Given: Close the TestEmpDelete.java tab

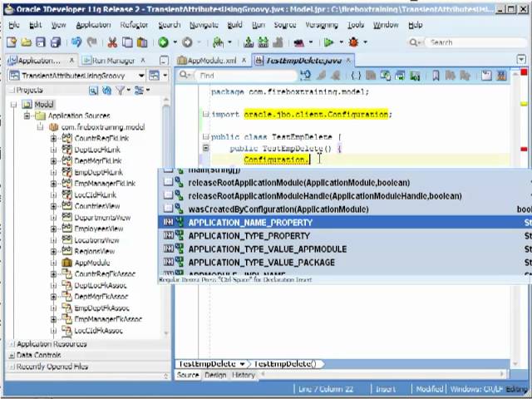Looking at the screenshot, I should point(348,61).
